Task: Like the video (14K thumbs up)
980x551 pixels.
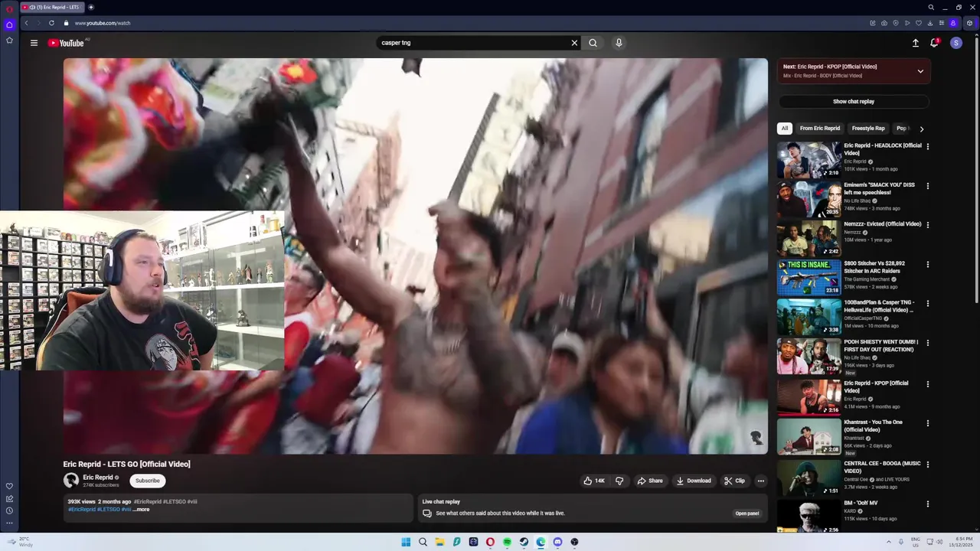Action: coord(594,481)
